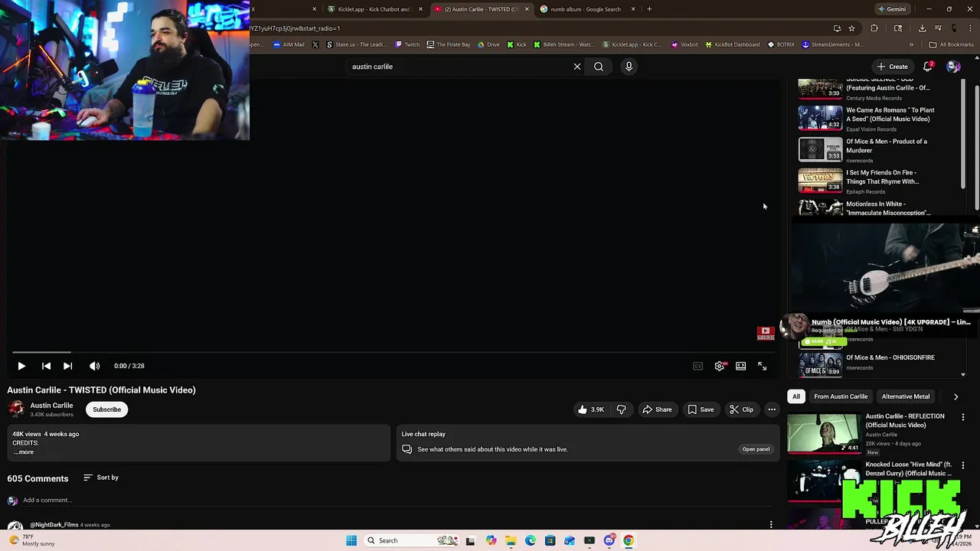Clear the YouTube search field
Viewport: 980px width, 551px height.
point(577,67)
